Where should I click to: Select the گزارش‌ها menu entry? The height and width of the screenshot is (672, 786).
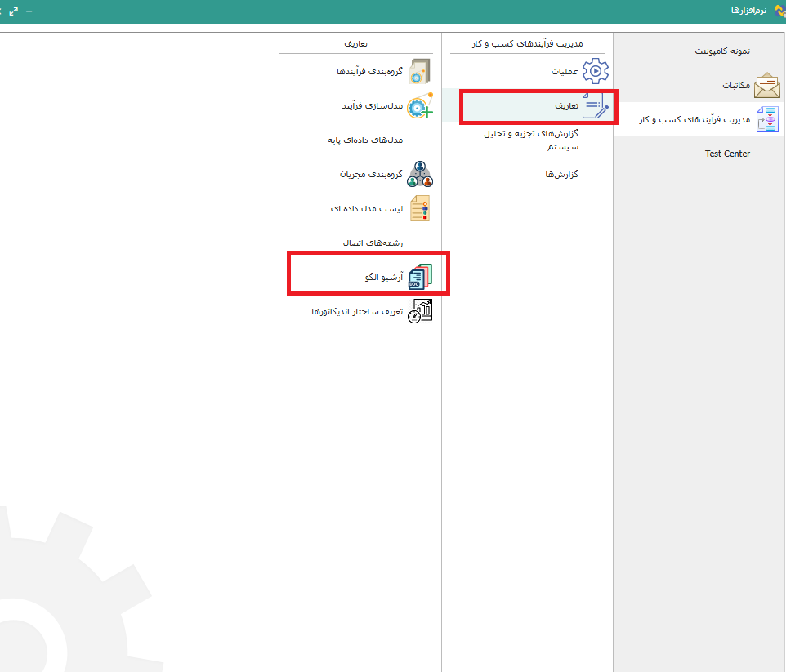(561, 174)
